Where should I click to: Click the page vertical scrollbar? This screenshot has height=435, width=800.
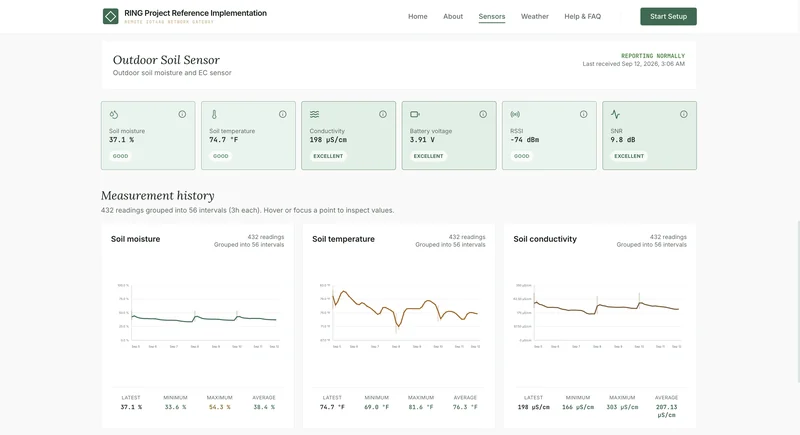tap(797, 301)
